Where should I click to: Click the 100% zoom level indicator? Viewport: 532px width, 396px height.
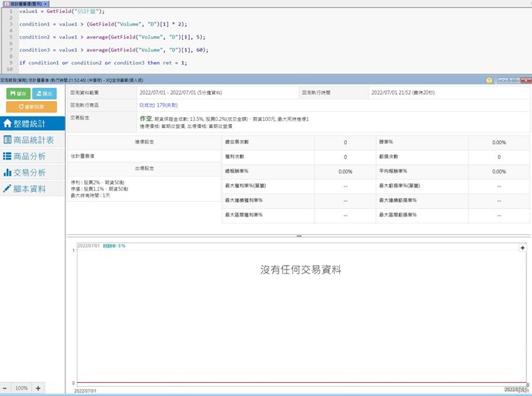(x=22, y=388)
